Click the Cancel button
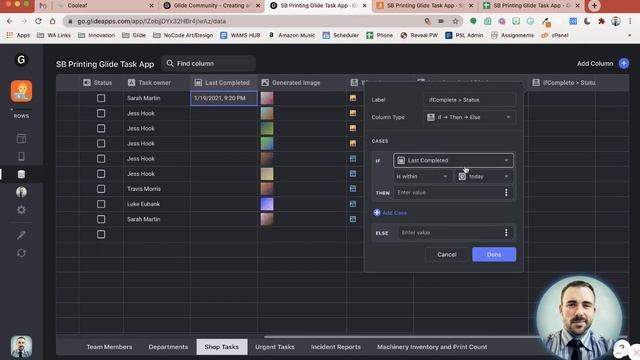 pos(447,255)
